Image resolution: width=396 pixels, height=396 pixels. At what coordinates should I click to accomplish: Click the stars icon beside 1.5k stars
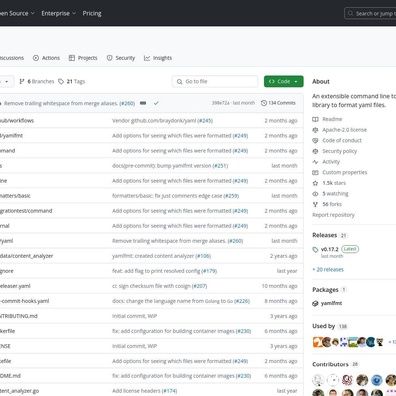315,183
